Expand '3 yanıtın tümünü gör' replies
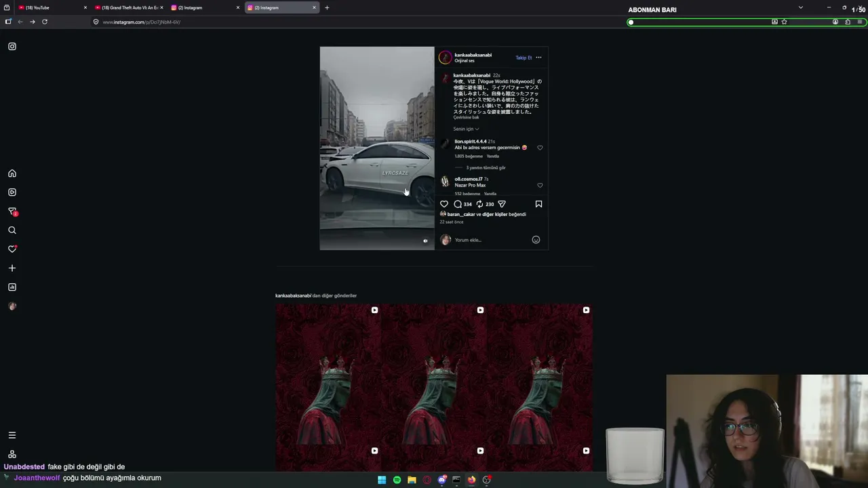868x488 pixels. (486, 167)
